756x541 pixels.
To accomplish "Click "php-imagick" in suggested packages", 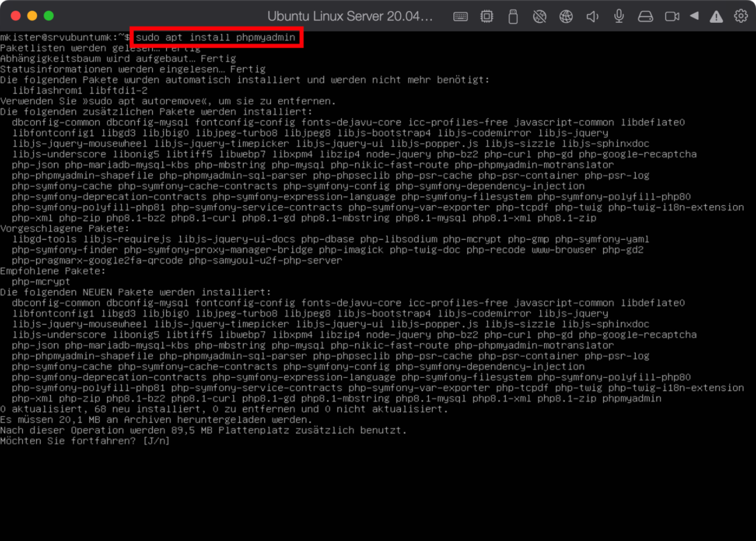I will 351,249.
